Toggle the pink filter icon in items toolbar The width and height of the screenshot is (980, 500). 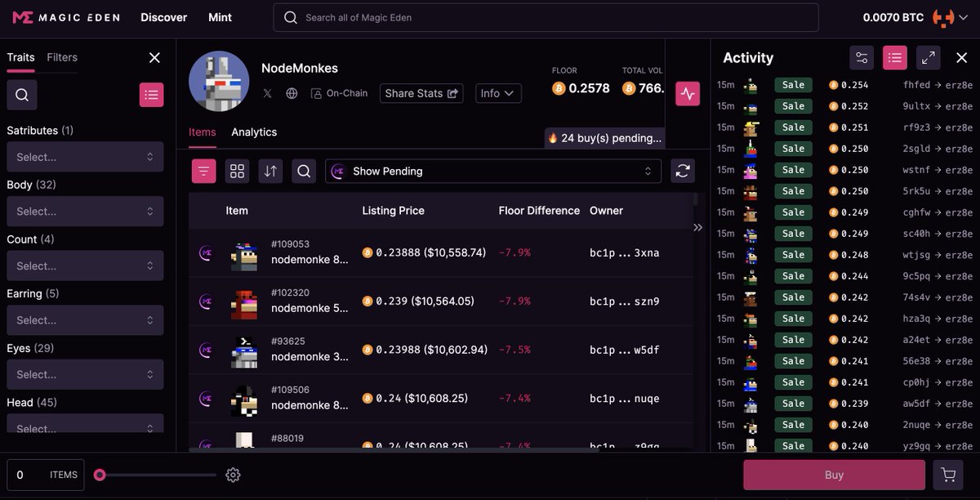coord(204,171)
